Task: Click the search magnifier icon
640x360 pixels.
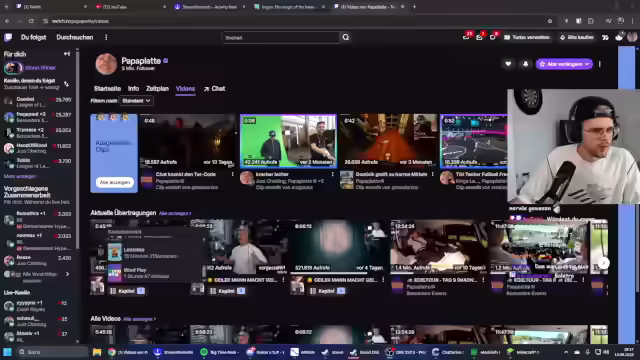Action: (x=346, y=38)
